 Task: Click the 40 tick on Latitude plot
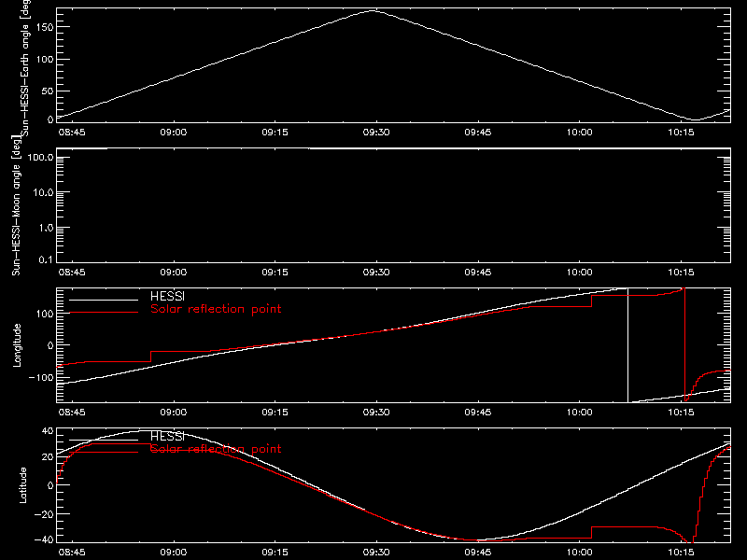tap(49, 431)
